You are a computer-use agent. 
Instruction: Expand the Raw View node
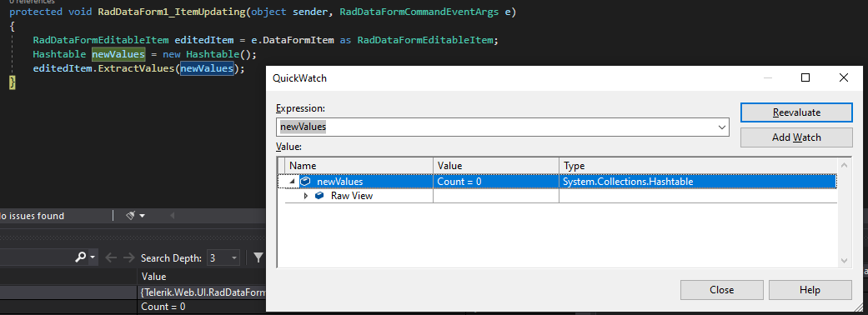tap(305, 196)
